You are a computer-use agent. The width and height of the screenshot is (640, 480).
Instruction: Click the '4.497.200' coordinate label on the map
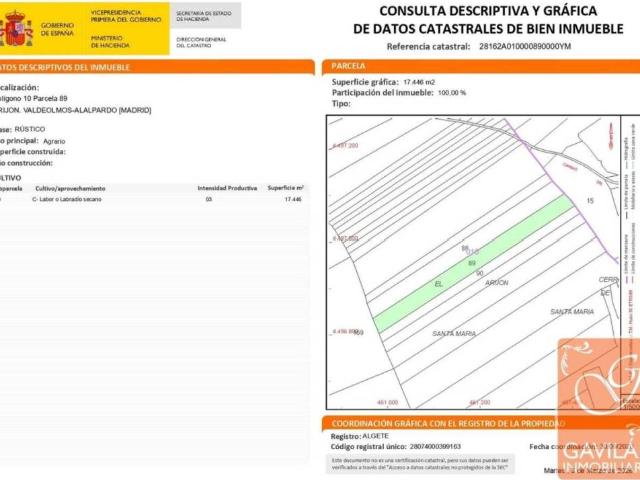tap(345, 145)
